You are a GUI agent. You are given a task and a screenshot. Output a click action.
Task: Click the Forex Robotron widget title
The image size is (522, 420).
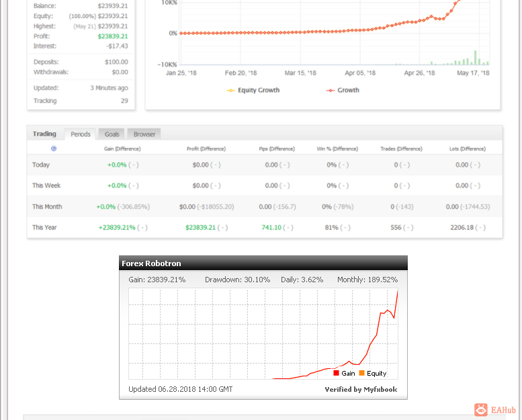click(151, 263)
